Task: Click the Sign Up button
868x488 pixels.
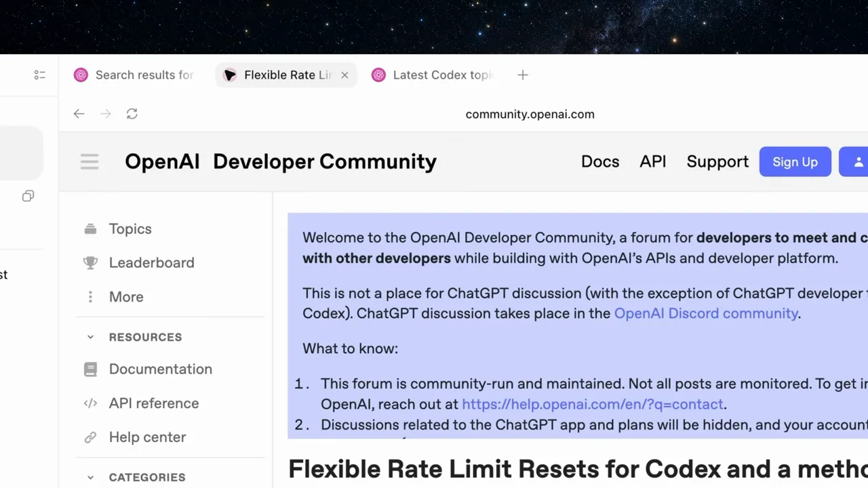Action: point(795,161)
